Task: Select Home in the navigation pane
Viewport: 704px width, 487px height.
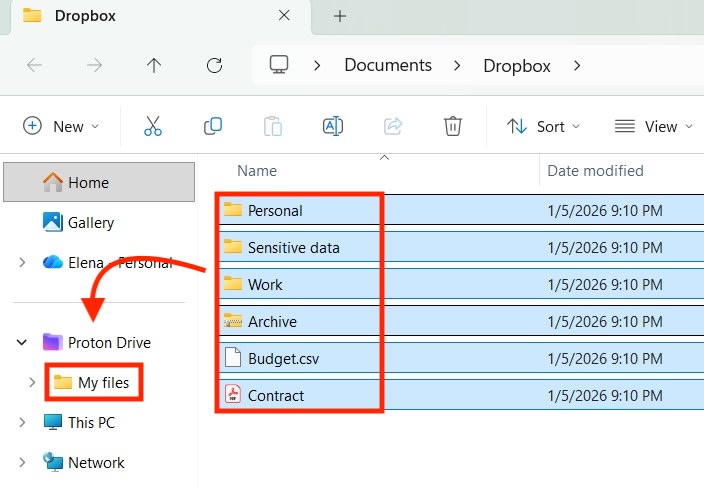Action: (99, 182)
